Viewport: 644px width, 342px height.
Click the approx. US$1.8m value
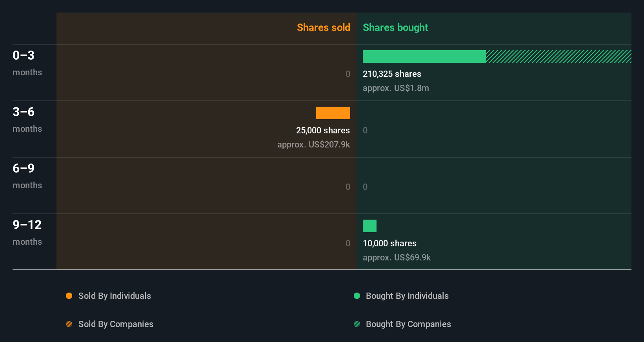pyautogui.click(x=396, y=88)
